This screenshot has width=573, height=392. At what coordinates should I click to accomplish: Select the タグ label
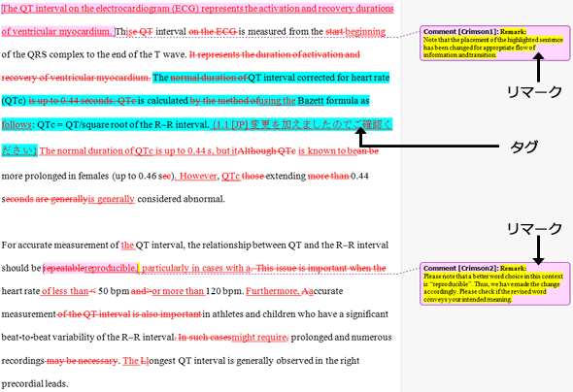[523, 147]
